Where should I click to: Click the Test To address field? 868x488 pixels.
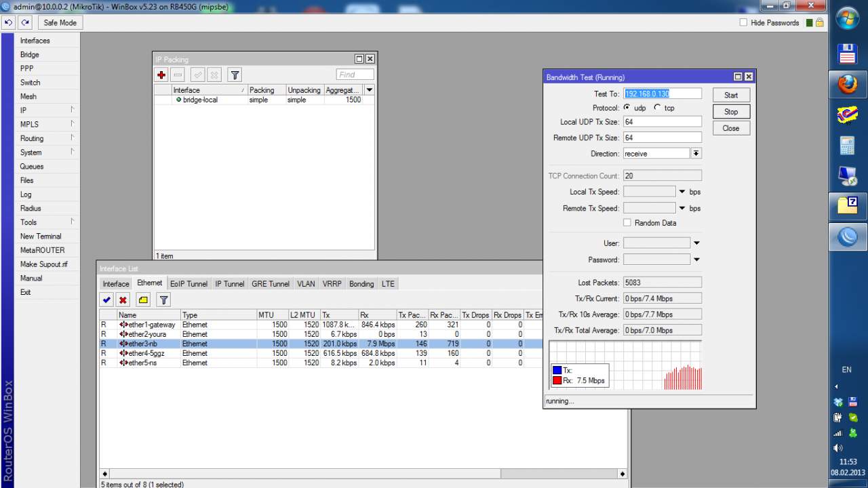[661, 94]
